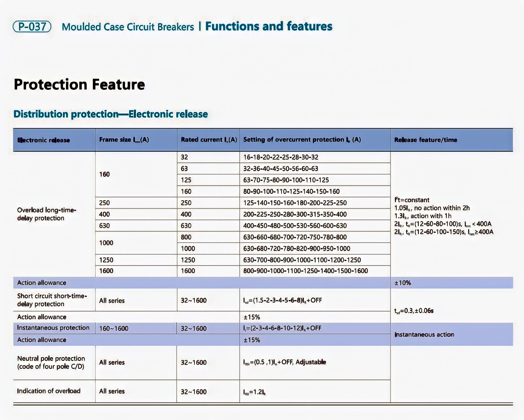Click the P-037 page number badge

pyautogui.click(x=32, y=26)
